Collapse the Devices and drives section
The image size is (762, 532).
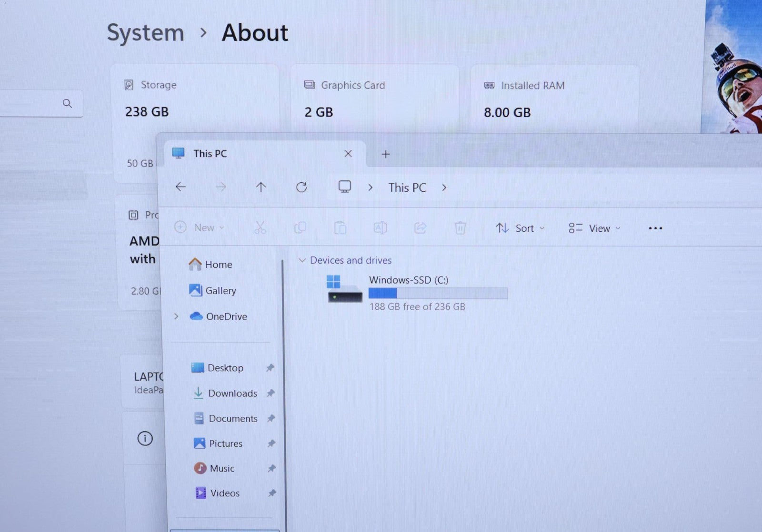[302, 260]
